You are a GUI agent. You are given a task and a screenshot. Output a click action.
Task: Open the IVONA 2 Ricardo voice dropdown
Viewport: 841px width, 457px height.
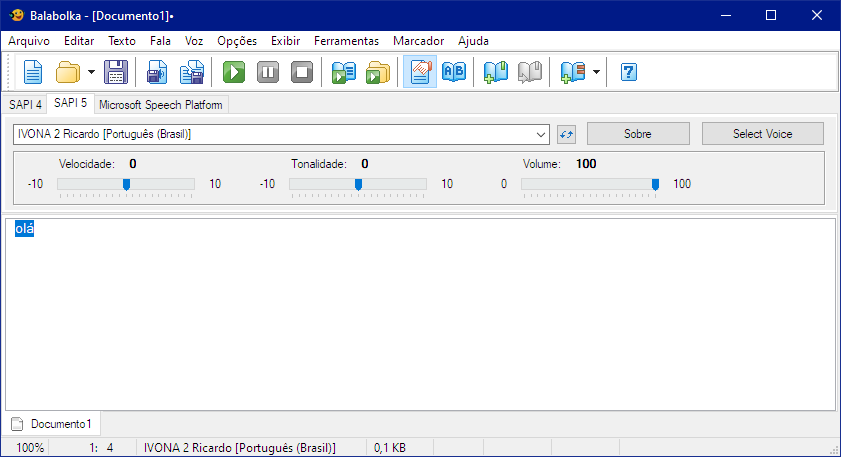pos(542,134)
